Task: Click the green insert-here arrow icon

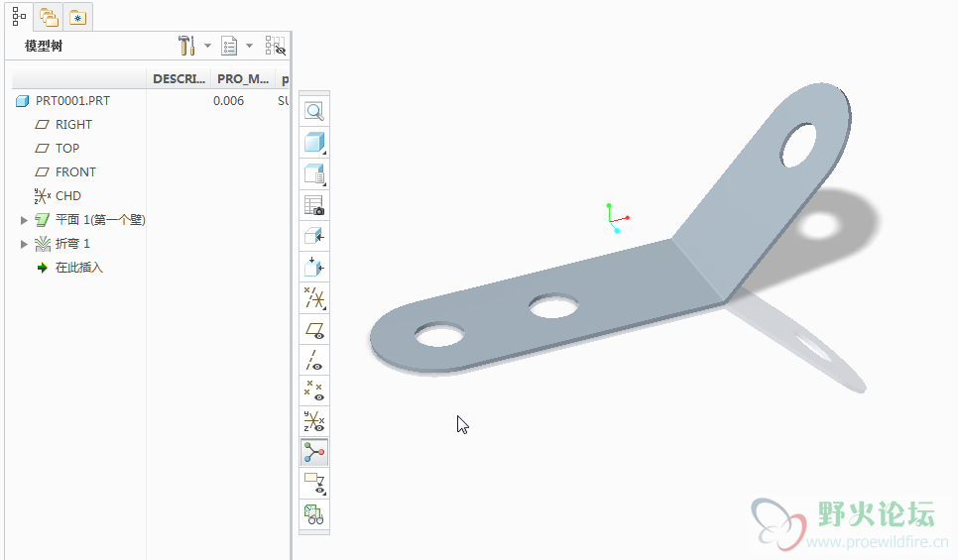Action: 43,268
